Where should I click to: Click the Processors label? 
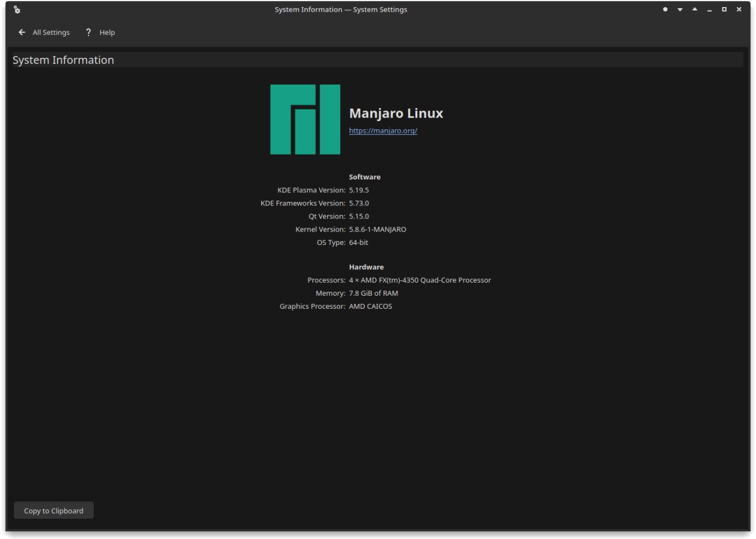pos(326,280)
